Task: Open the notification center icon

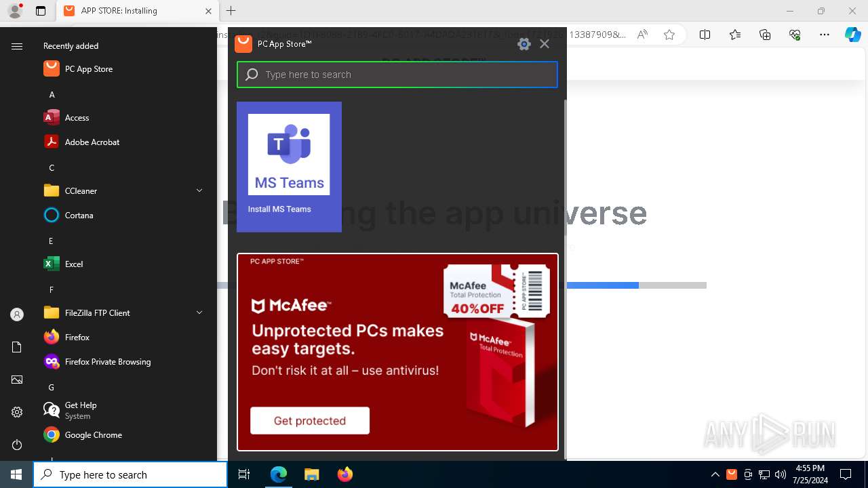Action: point(846,474)
